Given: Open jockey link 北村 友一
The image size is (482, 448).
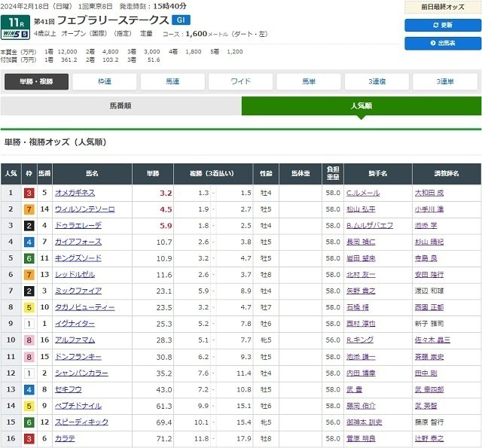Looking at the screenshot, I should 361,274.
